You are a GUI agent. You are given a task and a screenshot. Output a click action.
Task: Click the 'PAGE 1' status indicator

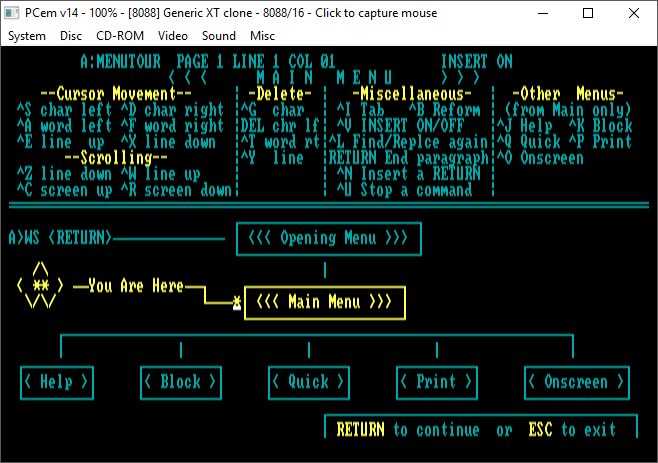pos(200,62)
